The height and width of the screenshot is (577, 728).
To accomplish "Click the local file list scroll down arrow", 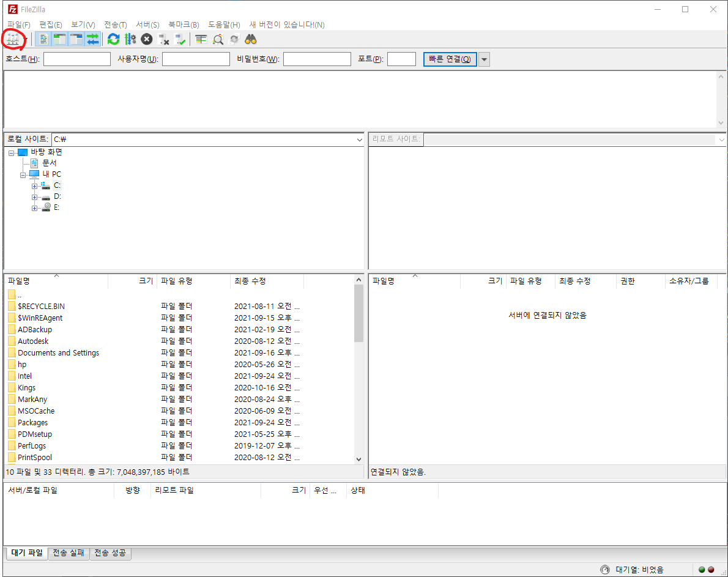I will tap(358, 459).
